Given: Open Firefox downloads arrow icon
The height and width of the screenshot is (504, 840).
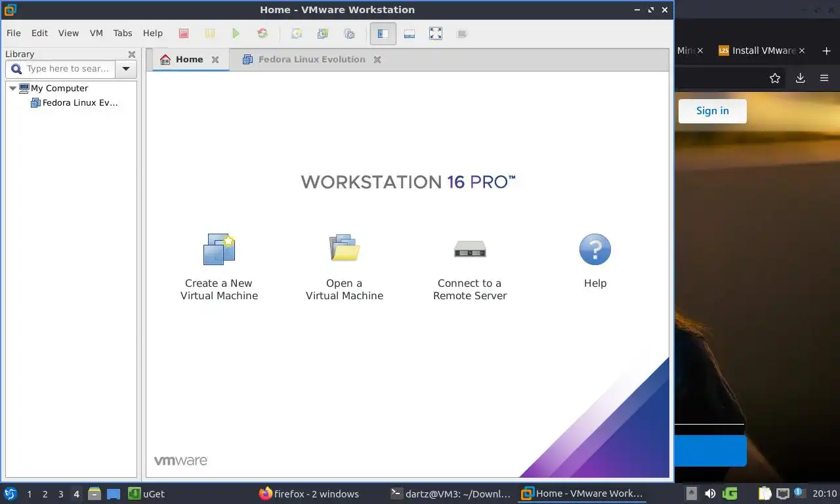Looking at the screenshot, I should [800, 78].
